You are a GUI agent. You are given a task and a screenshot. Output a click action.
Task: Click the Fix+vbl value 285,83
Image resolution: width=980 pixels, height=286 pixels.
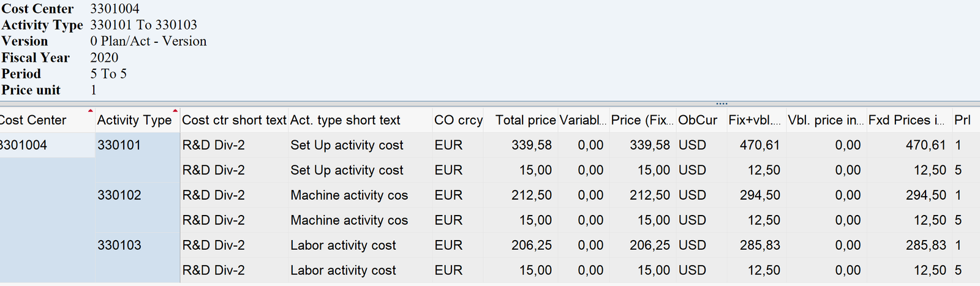coord(759,245)
